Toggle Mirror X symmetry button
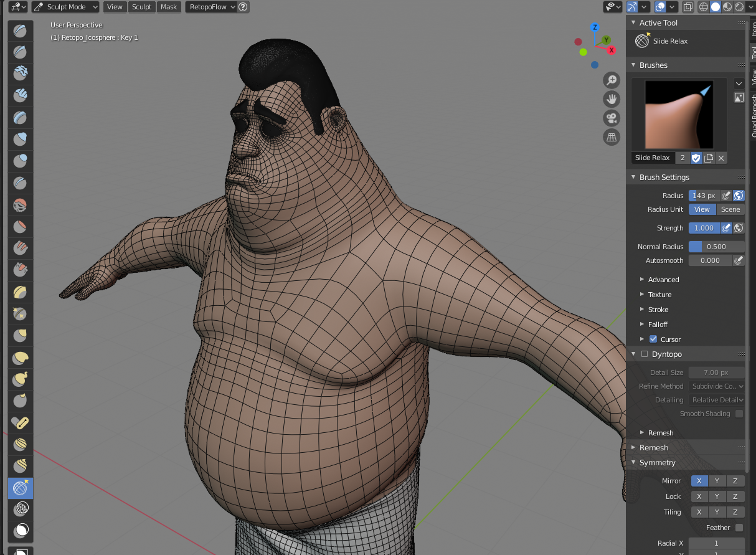 pos(699,481)
